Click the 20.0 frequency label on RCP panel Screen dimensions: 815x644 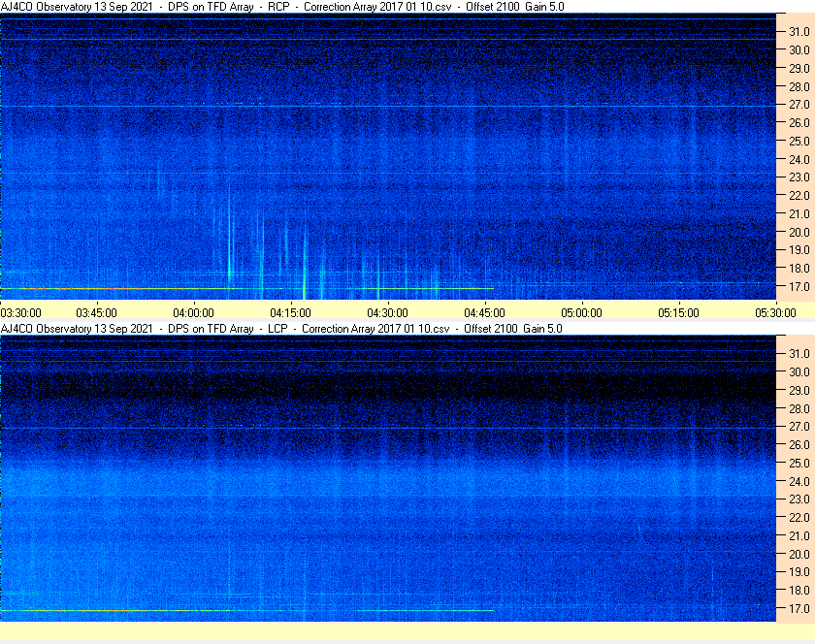799,232
